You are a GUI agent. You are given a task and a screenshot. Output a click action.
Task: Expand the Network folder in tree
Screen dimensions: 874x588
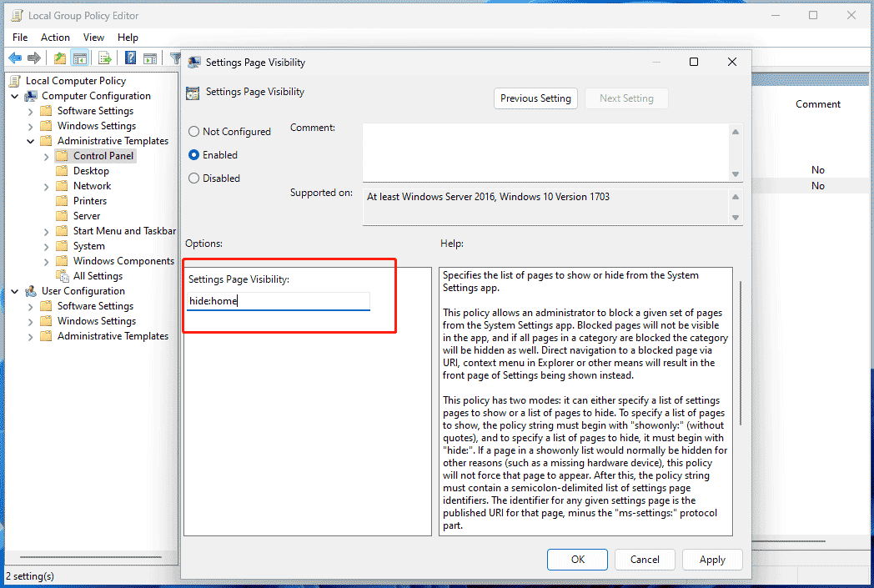point(47,186)
